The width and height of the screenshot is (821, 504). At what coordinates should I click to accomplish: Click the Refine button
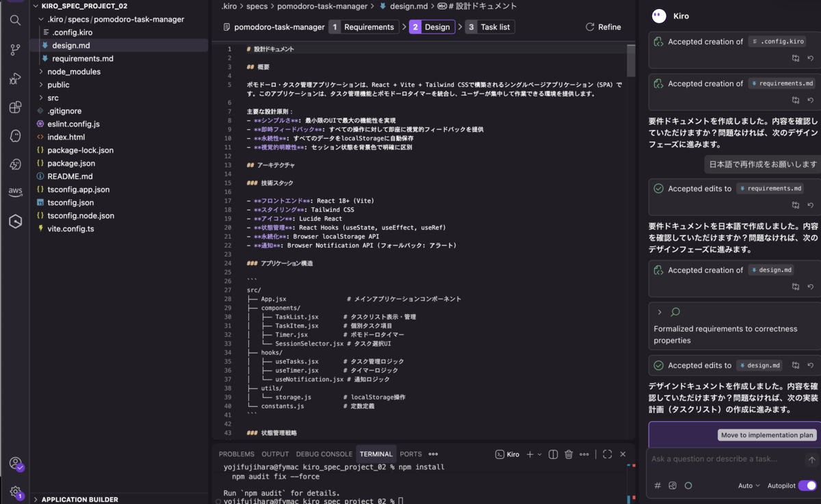603,27
